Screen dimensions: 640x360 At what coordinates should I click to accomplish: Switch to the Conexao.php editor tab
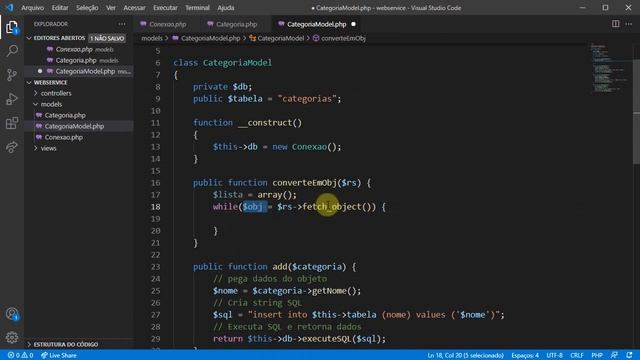(167, 24)
